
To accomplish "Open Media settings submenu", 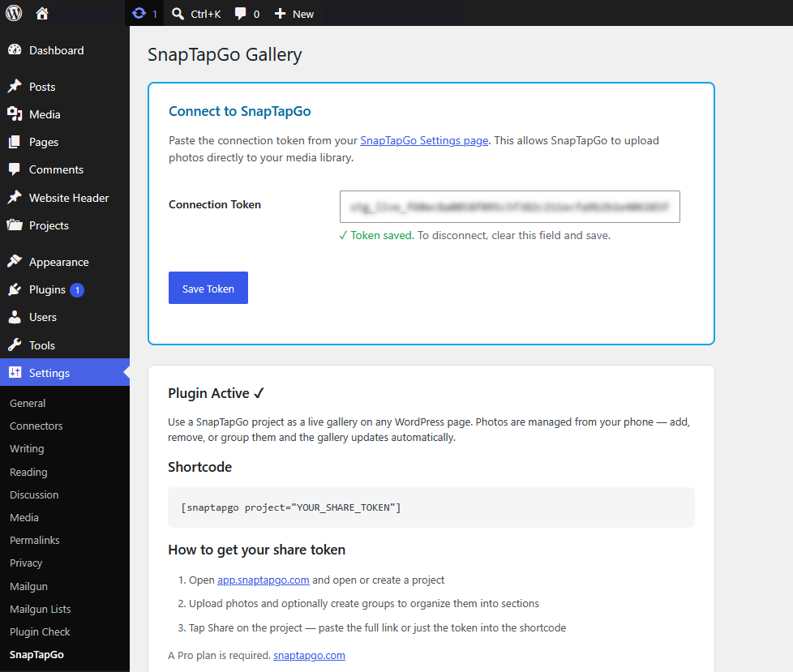I will click(x=24, y=517).
